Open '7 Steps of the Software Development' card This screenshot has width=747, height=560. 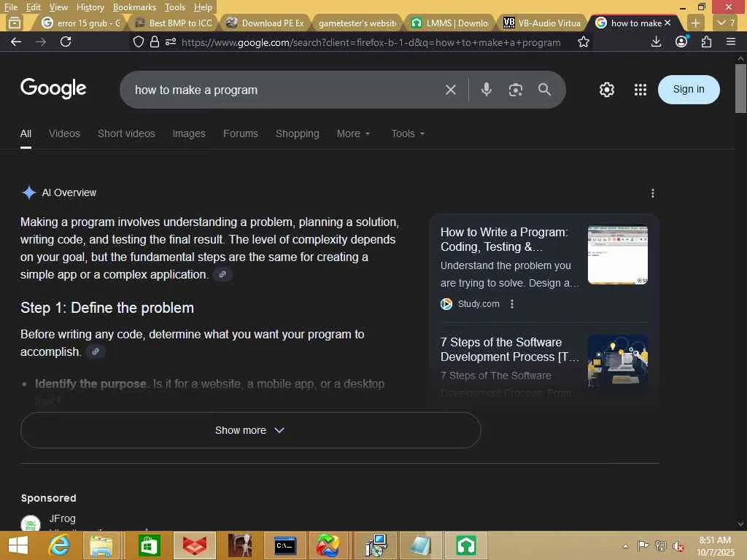[x=543, y=366]
